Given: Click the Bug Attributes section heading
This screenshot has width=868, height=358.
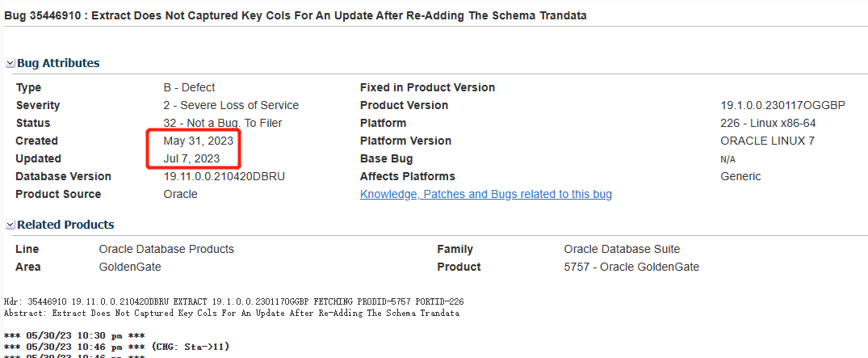Looking at the screenshot, I should point(58,63).
